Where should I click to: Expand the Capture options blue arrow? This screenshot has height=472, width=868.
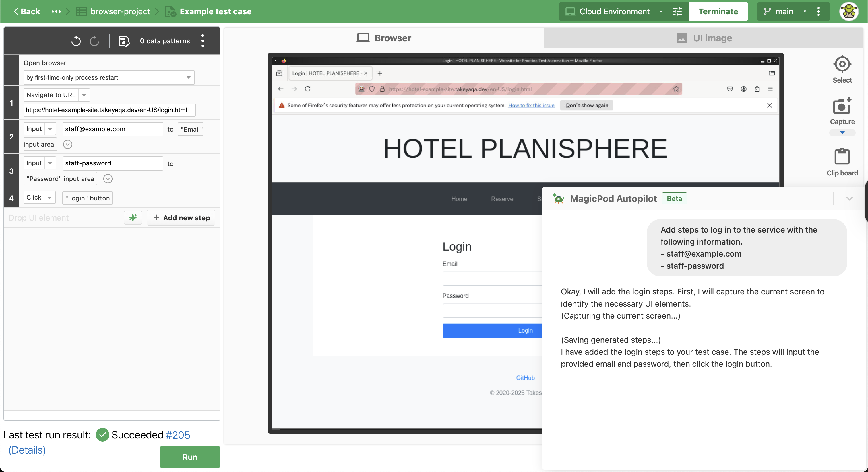point(842,133)
